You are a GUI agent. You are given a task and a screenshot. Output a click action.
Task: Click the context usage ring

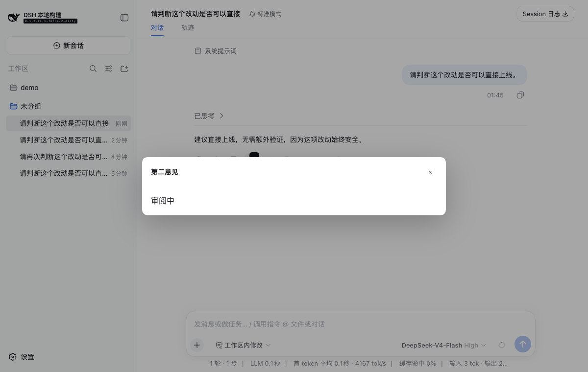coord(502,345)
